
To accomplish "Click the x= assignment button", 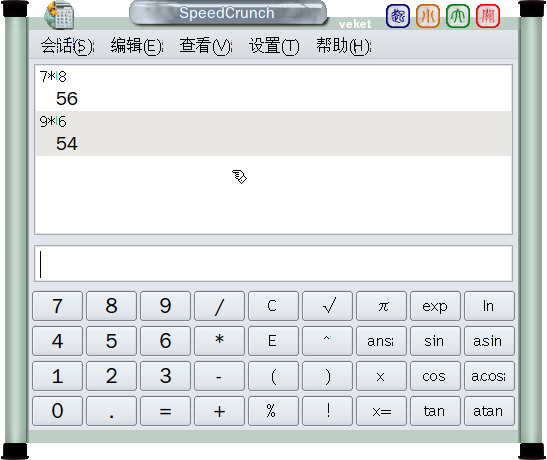I will 382,411.
